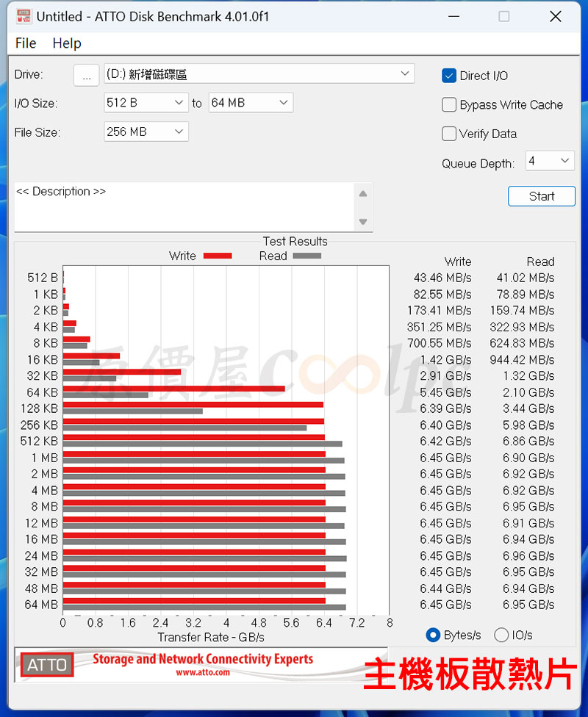
Task: Click the 32 KB write value 2.91 GB/s
Action: point(445,376)
